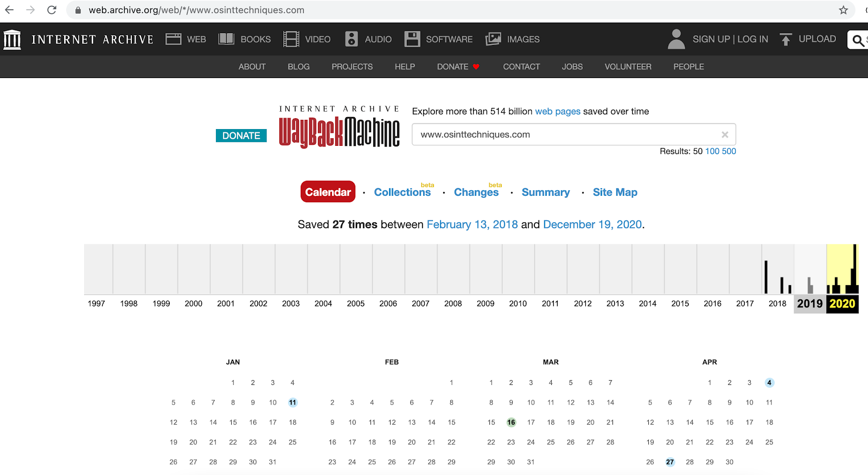Clear the Wayback search field with X

click(x=725, y=134)
